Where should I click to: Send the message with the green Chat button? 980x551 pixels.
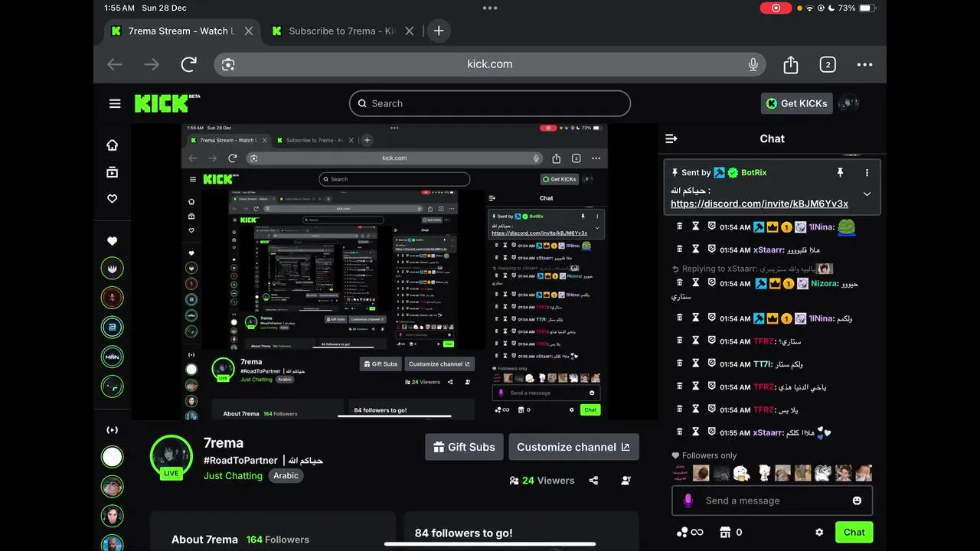pyautogui.click(x=854, y=532)
